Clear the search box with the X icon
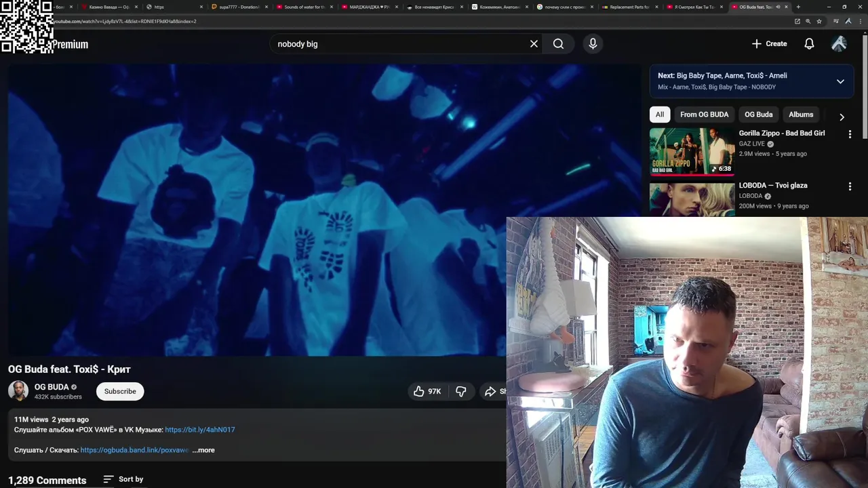This screenshot has width=868, height=488. 534,44
